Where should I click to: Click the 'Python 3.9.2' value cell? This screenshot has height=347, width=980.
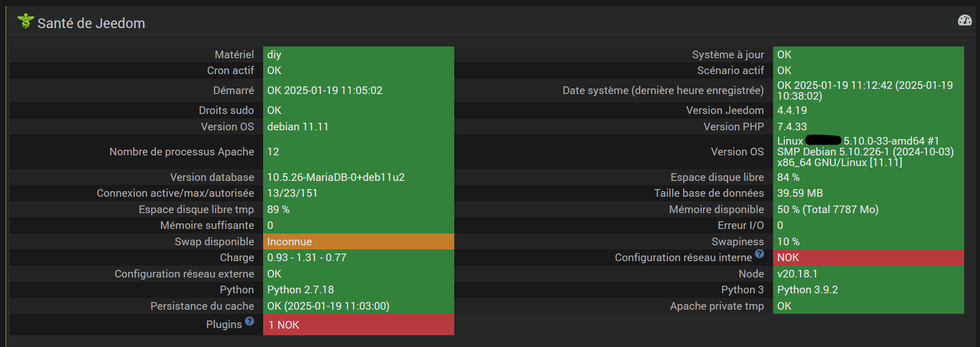807,290
